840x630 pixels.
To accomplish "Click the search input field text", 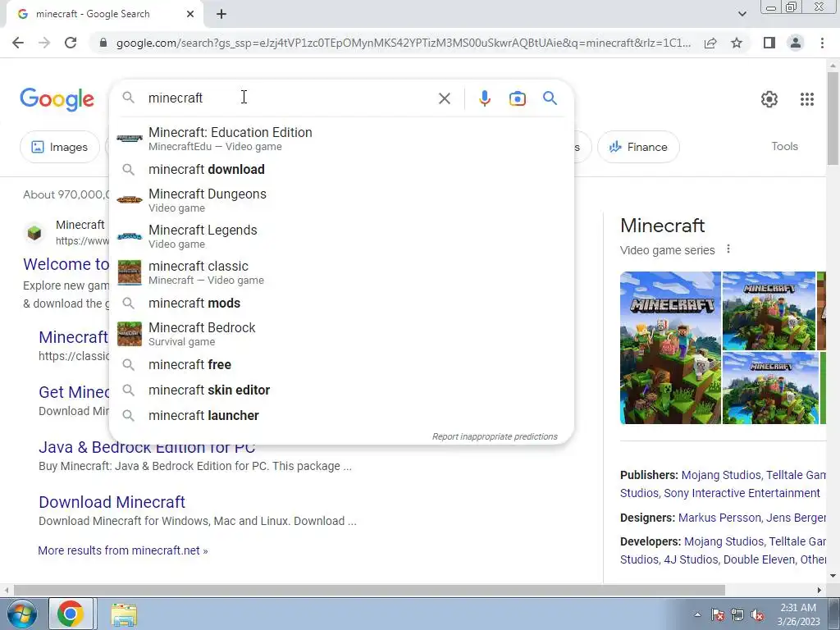I will coord(176,98).
